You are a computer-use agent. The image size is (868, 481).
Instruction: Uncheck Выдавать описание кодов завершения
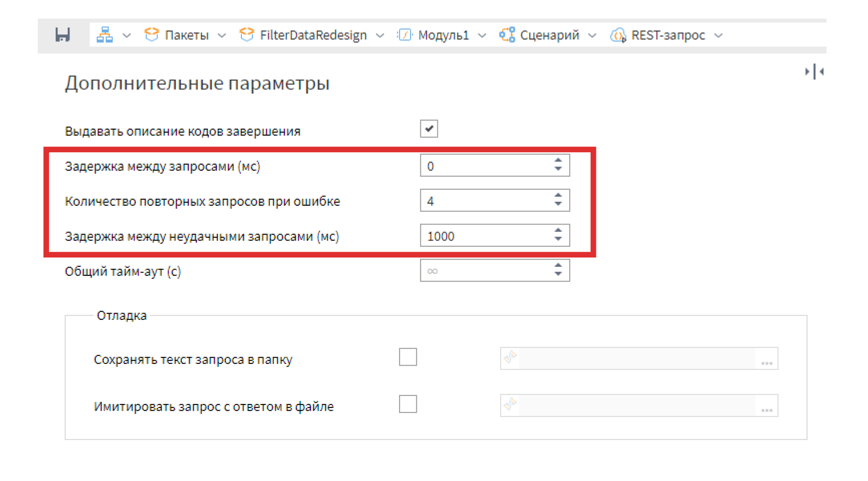[x=428, y=129]
